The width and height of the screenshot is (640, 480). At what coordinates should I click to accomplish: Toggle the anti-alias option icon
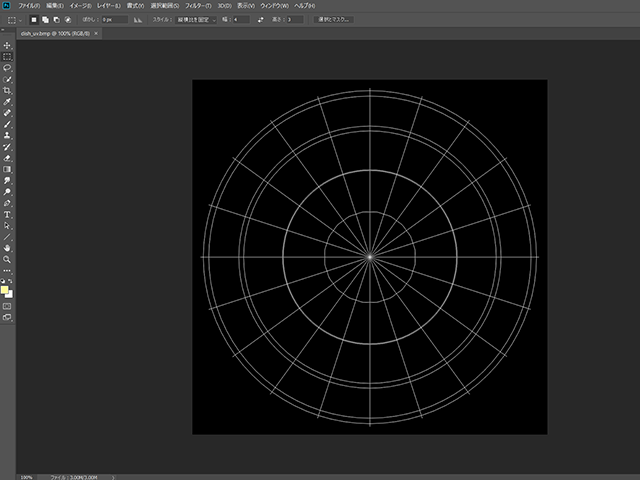(x=138, y=20)
